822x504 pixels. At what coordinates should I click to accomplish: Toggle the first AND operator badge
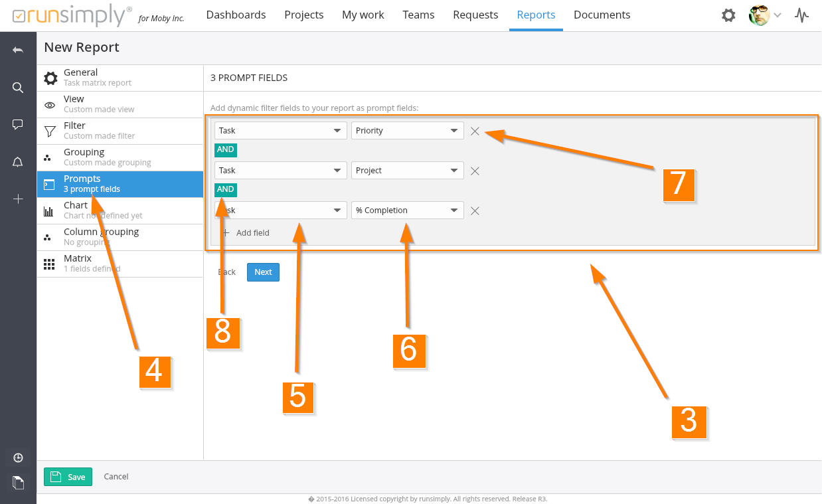pyautogui.click(x=226, y=150)
